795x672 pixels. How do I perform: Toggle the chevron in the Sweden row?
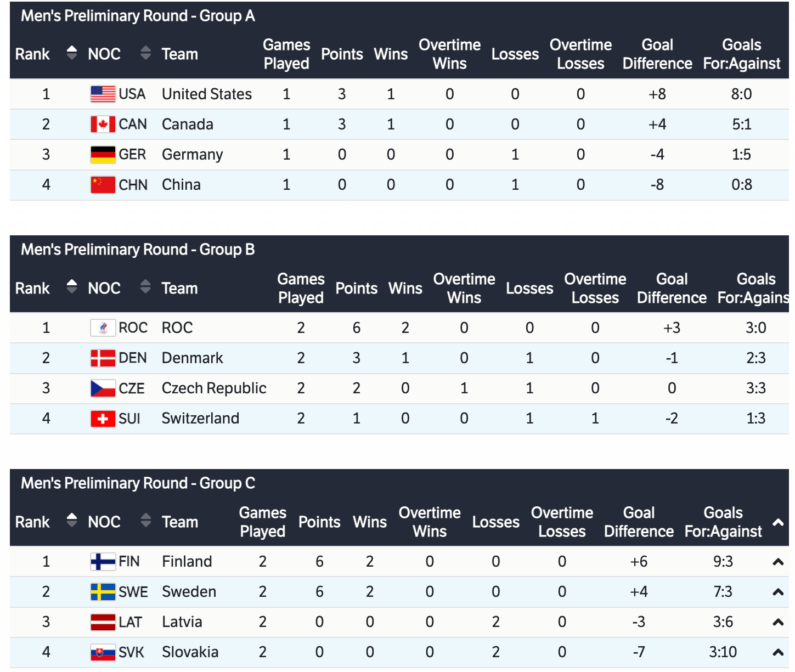(x=777, y=592)
